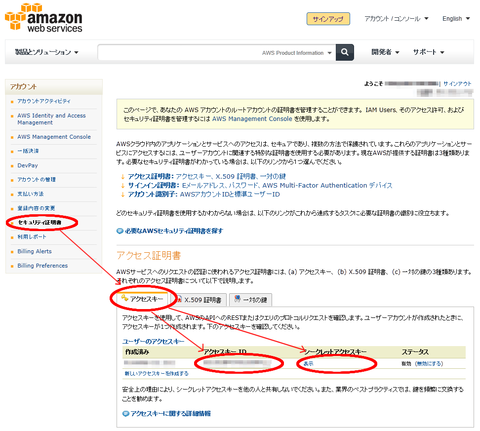480x431 pixels.
Task: Click アクセスキーに関する詳細情報 link
Action: pyautogui.click(x=170, y=414)
